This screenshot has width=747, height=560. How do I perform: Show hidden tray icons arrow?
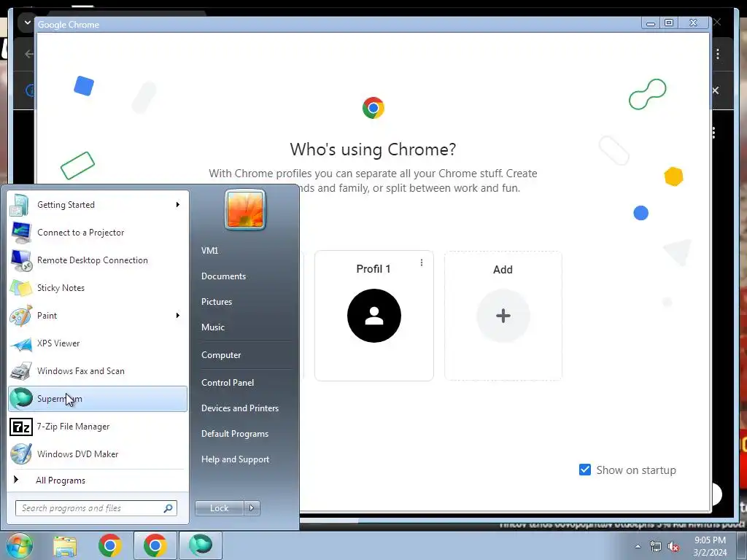[638, 546]
